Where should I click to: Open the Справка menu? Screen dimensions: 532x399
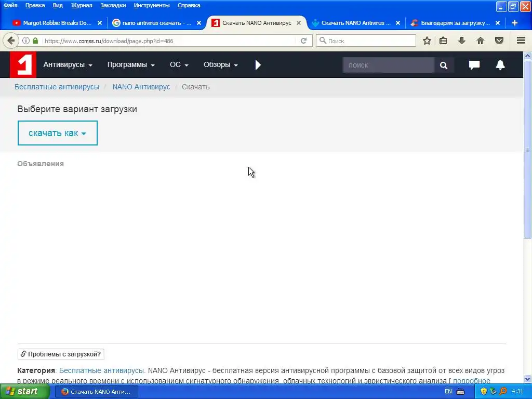189,5
